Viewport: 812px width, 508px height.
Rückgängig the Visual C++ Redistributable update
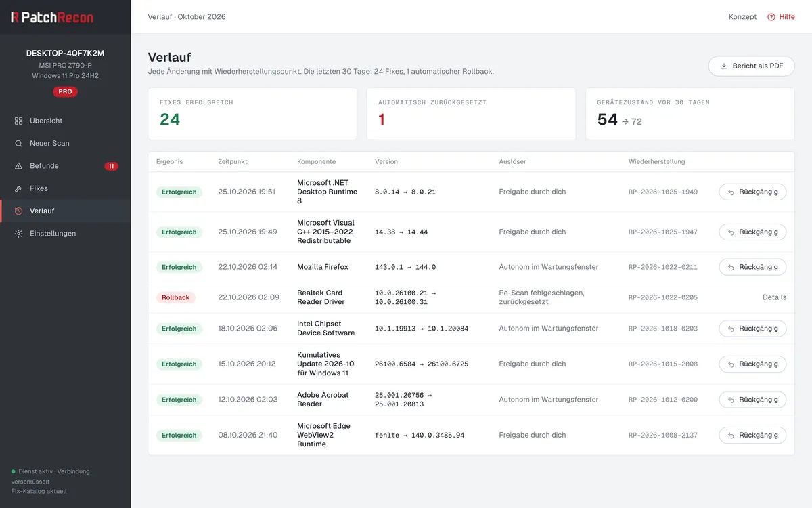752,232
